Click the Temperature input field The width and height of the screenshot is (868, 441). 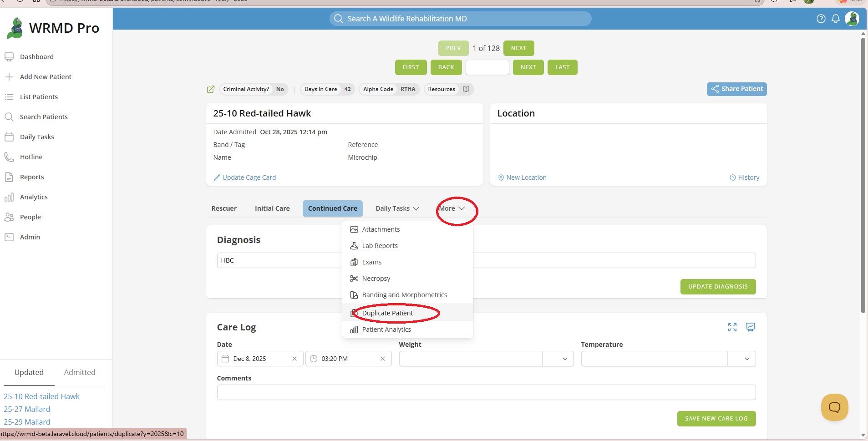point(654,359)
